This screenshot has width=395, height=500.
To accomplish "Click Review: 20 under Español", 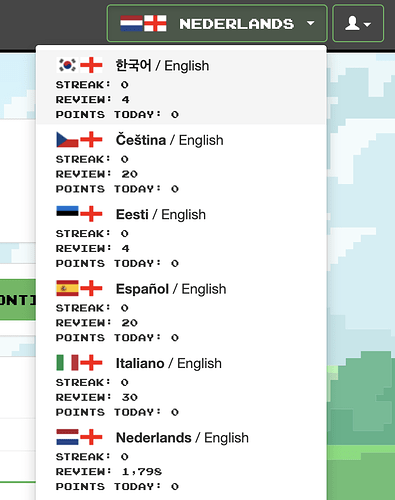I will (x=97, y=323).
